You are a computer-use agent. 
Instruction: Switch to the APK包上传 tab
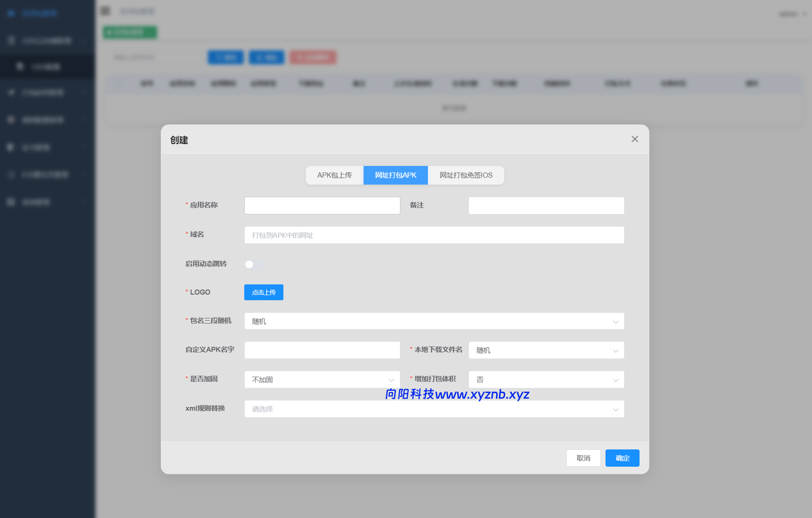(335, 175)
